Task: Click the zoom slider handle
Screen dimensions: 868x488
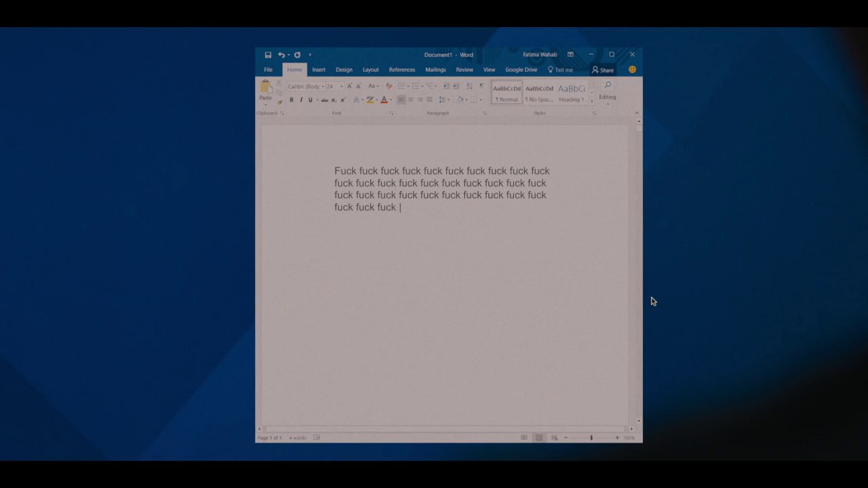Action: click(x=591, y=438)
